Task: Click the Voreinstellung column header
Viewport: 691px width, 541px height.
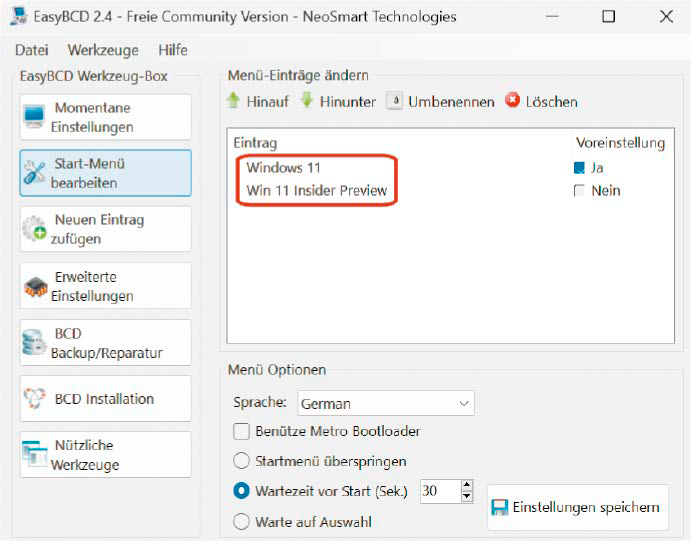Action: pyautogui.click(x=620, y=143)
